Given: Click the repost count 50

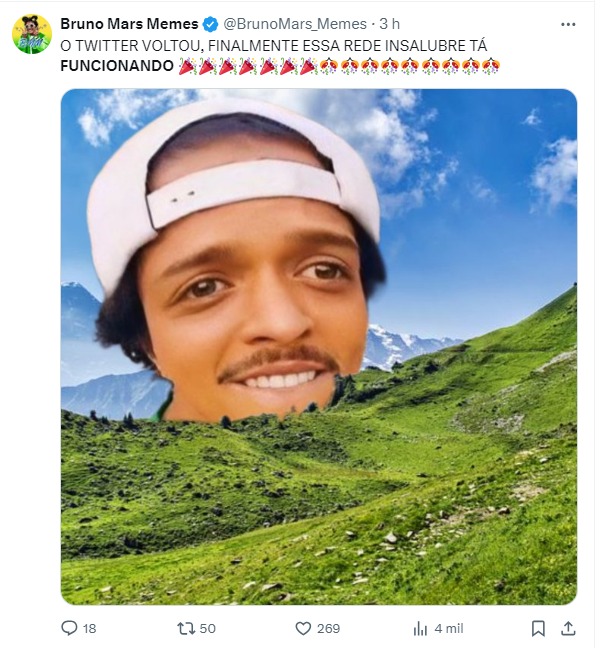Looking at the screenshot, I should tap(208, 628).
